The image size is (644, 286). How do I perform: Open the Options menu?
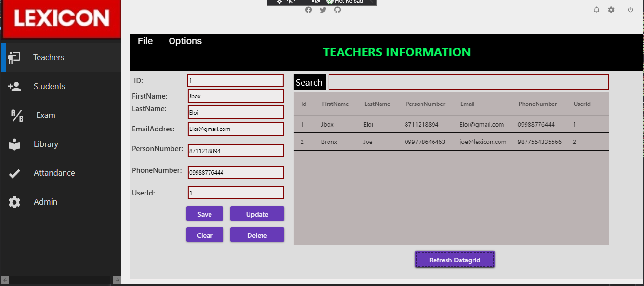click(185, 41)
